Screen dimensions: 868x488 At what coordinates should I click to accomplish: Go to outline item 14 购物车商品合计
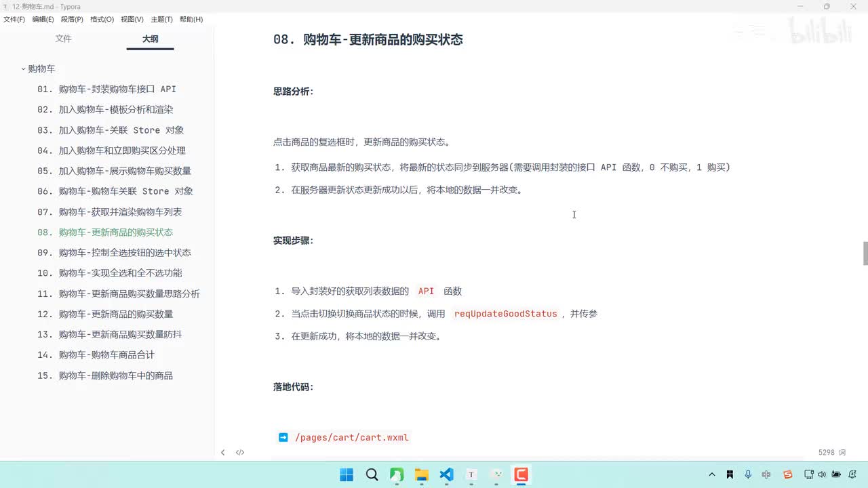pyautogui.click(x=96, y=354)
